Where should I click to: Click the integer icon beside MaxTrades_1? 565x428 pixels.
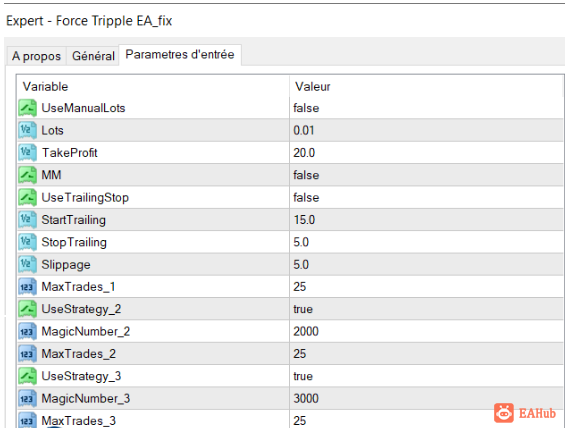point(27,287)
